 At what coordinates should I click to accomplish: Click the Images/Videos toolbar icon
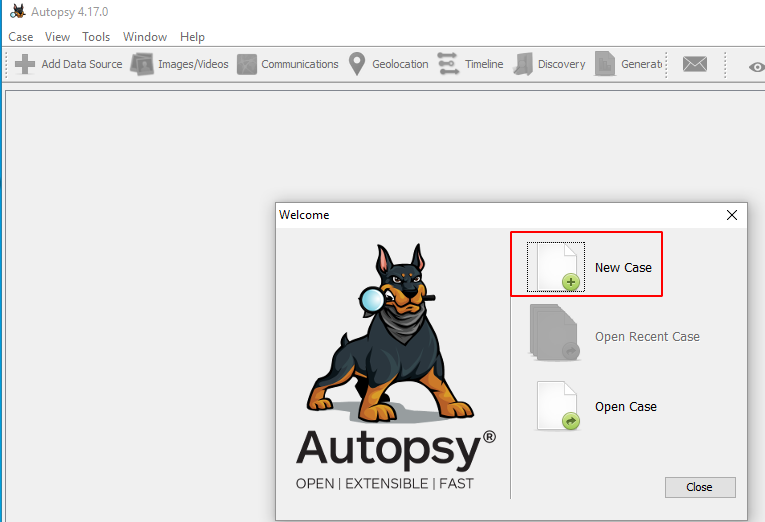pyautogui.click(x=142, y=64)
